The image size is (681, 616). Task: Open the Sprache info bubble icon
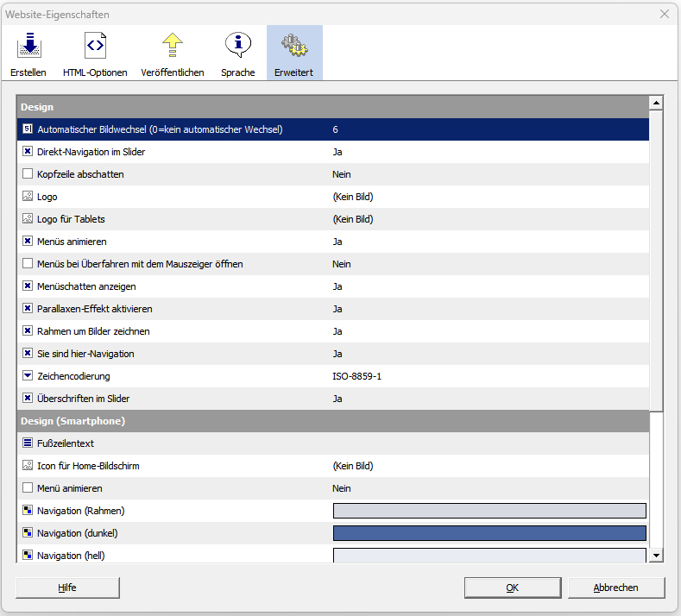point(238,45)
